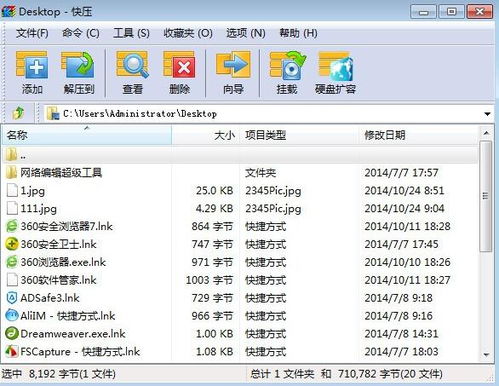Viewport: 499px width, 386px height.
Task: Click the 360软件管家.lnk file icon
Action: pyautogui.click(x=12, y=280)
